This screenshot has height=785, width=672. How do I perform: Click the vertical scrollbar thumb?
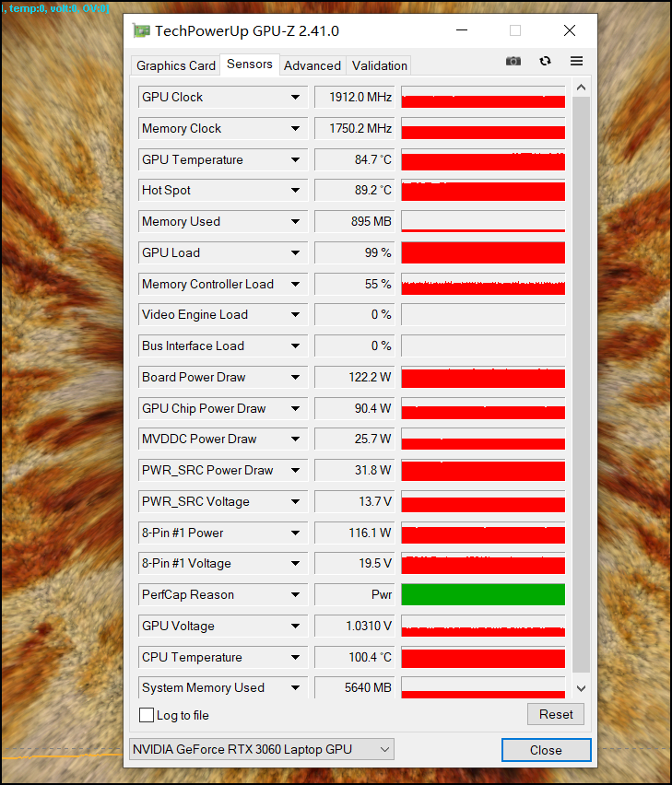tap(581, 384)
